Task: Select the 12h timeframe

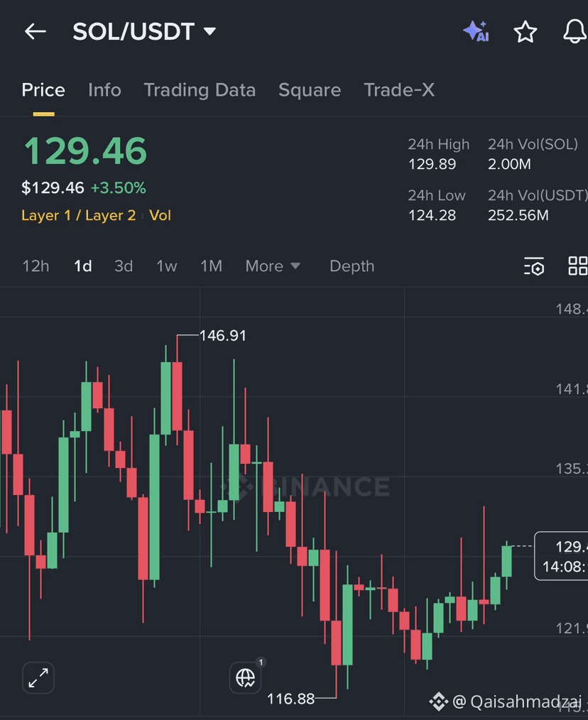Action: pyautogui.click(x=36, y=266)
